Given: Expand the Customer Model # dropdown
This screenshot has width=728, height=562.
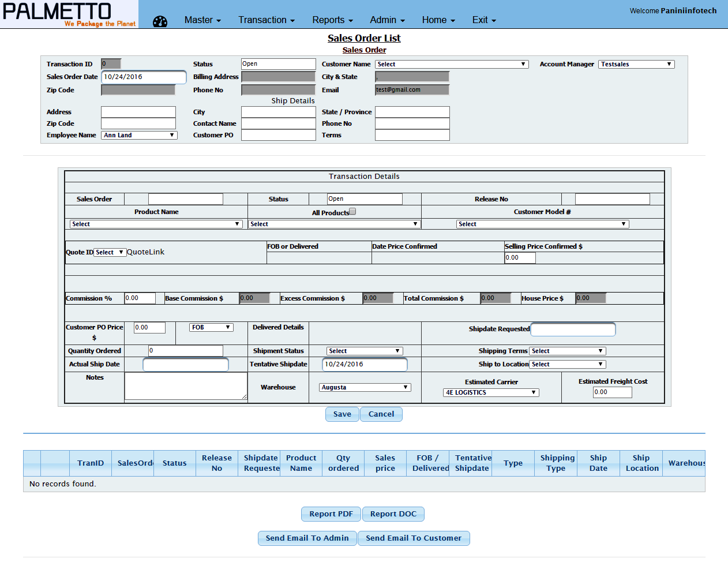Looking at the screenshot, I should 542,224.
